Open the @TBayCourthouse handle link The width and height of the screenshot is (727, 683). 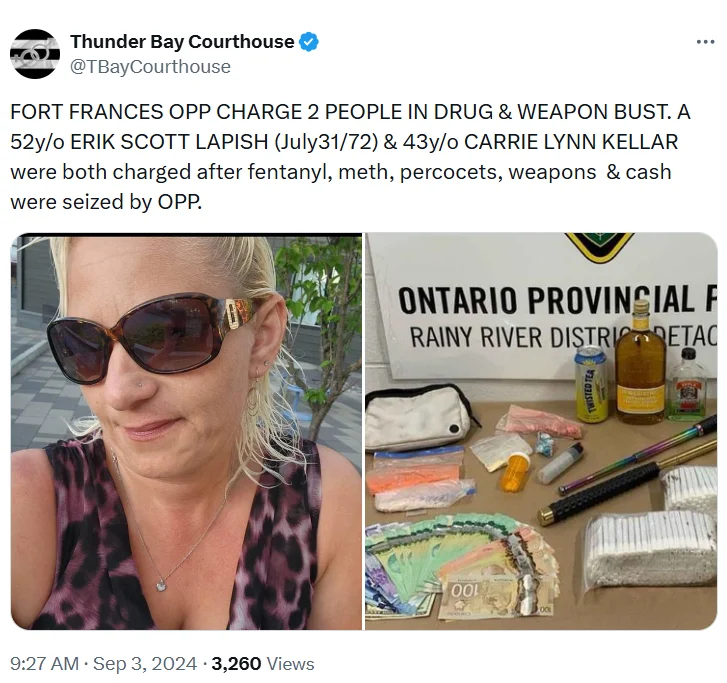pyautogui.click(x=150, y=67)
